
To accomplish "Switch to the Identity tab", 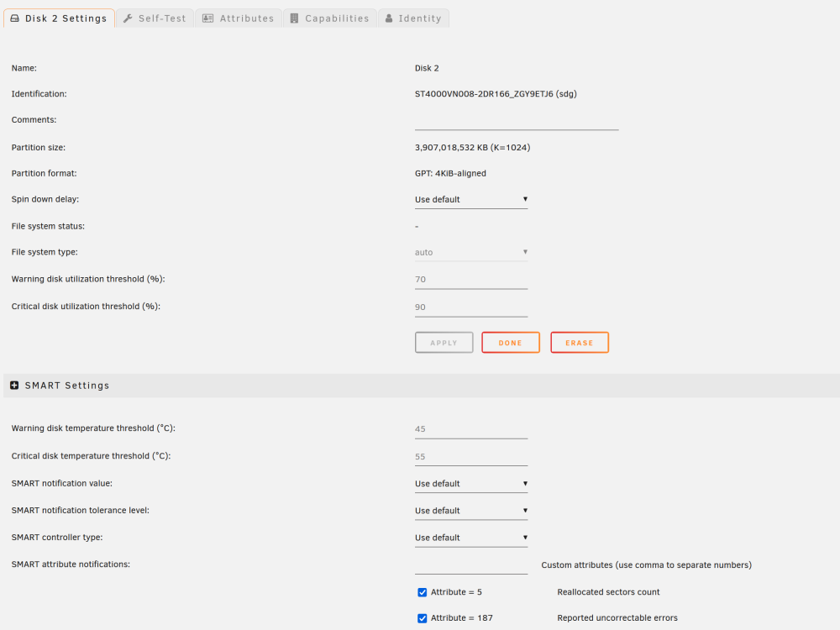I will [413, 18].
